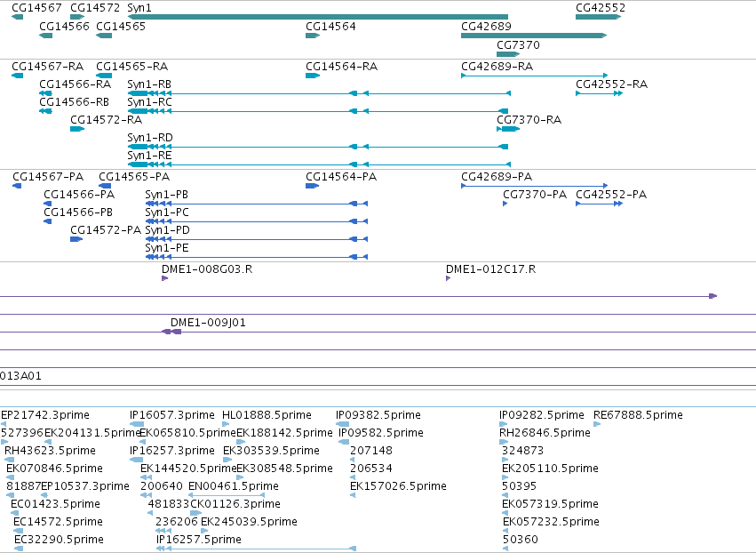Viewport: 756px width, 553px height.
Task: Click the CG7370 gene label
Action: click(518, 44)
